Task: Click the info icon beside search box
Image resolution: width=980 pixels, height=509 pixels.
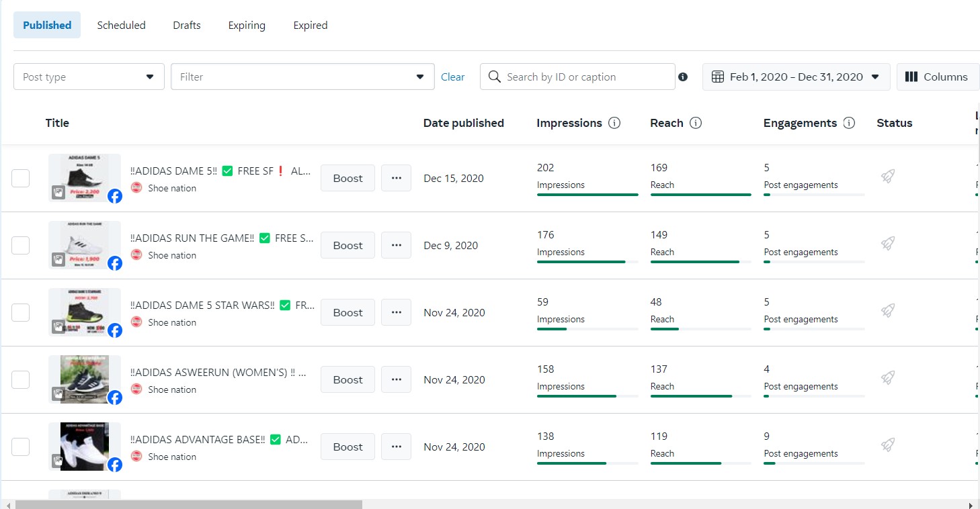Action: tap(683, 77)
